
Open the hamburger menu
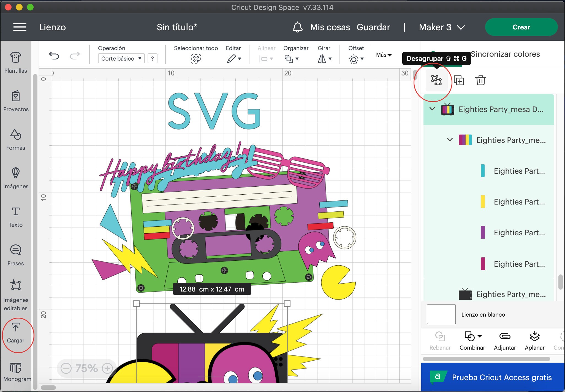pos(20,27)
